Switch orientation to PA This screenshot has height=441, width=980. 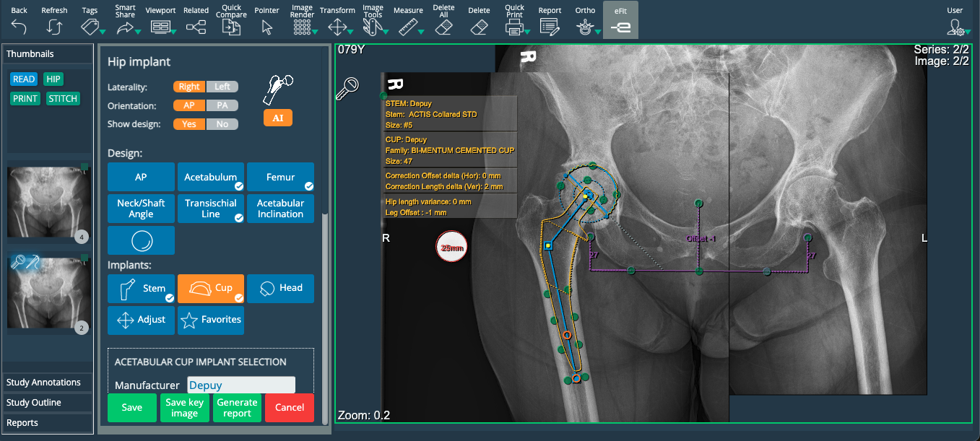pos(222,105)
